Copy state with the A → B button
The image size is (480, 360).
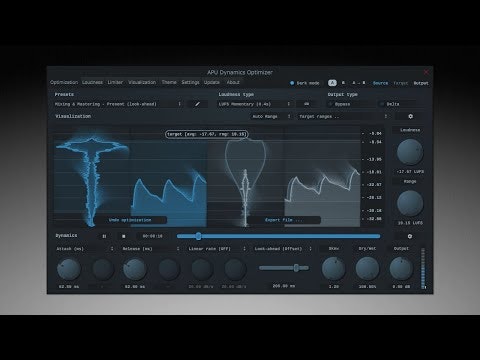pos(359,83)
